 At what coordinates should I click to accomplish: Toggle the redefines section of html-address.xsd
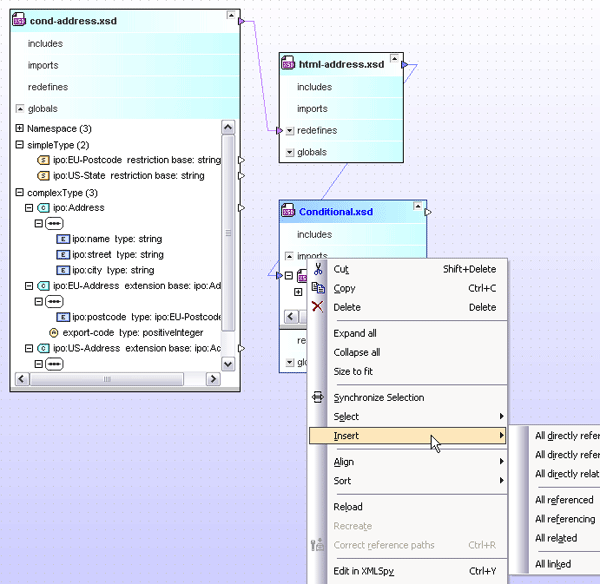pos(289,131)
